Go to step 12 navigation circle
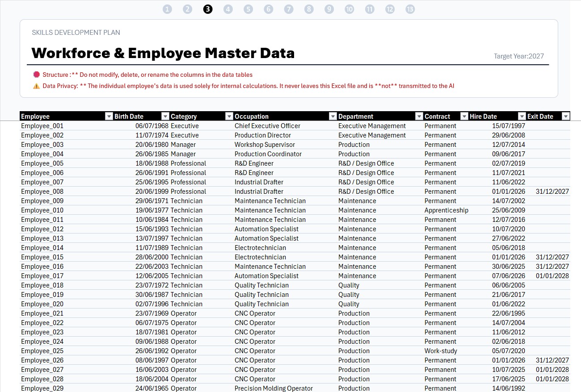This screenshot has height=392, width=581. pos(390,9)
